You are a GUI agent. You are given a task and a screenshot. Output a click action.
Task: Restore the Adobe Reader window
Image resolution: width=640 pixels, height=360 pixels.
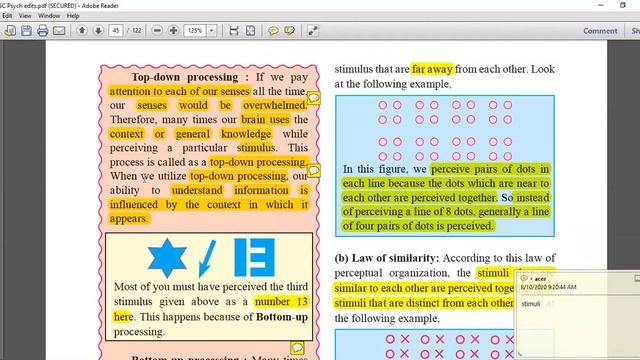pyautogui.click(x=623, y=5)
